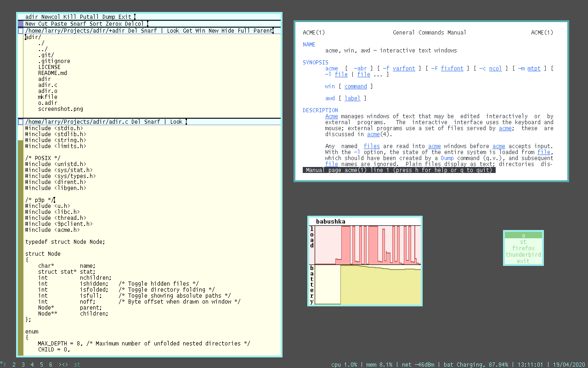Click README.md in the file listing
Viewport: 588px width, 368px height.
(52, 73)
